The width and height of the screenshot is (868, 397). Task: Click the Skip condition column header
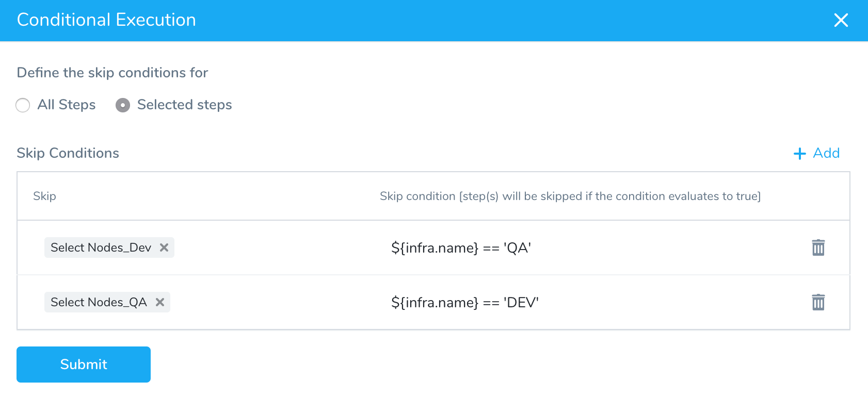(x=570, y=196)
